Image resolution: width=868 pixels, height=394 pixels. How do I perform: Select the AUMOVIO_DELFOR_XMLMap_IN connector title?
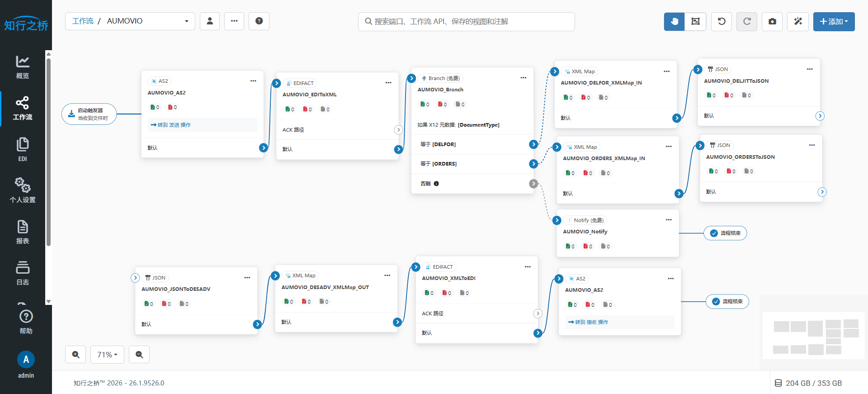601,83
